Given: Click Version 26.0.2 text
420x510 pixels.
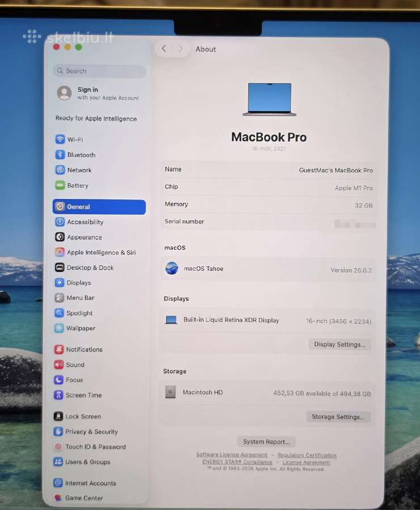Looking at the screenshot, I should point(351,270).
